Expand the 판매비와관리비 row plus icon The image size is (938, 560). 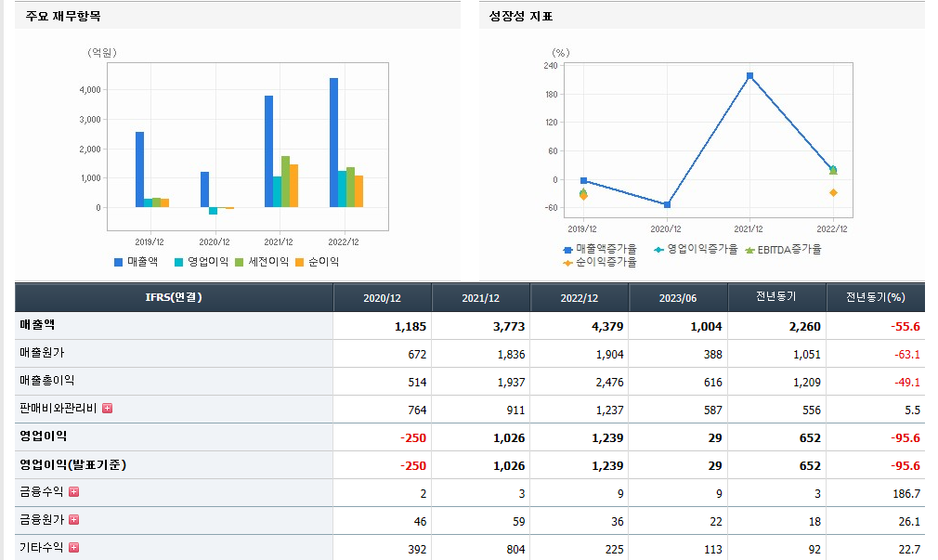(x=107, y=408)
